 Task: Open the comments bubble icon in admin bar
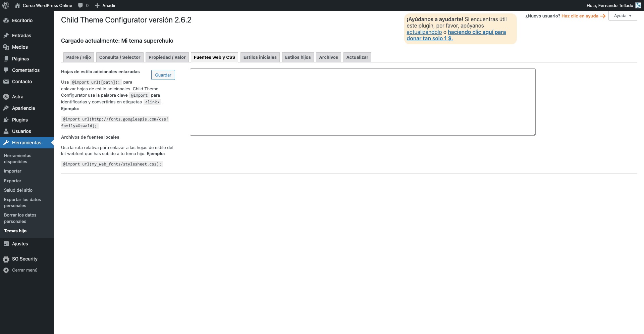(80, 5)
